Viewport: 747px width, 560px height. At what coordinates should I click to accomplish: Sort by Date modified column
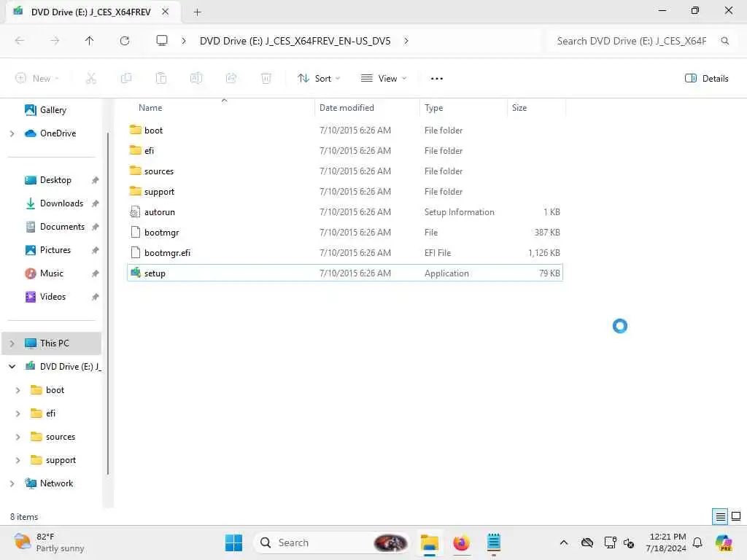click(x=347, y=108)
